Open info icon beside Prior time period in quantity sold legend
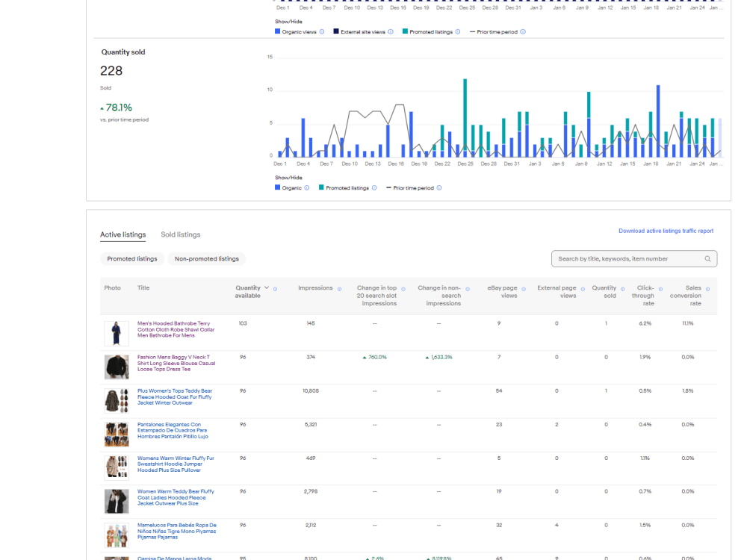The image size is (747, 560). tap(439, 188)
